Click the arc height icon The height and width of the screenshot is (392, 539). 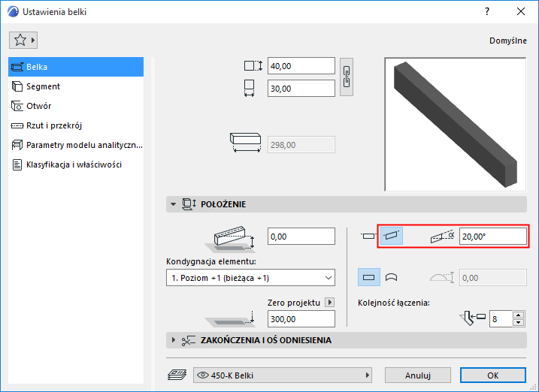click(442, 277)
